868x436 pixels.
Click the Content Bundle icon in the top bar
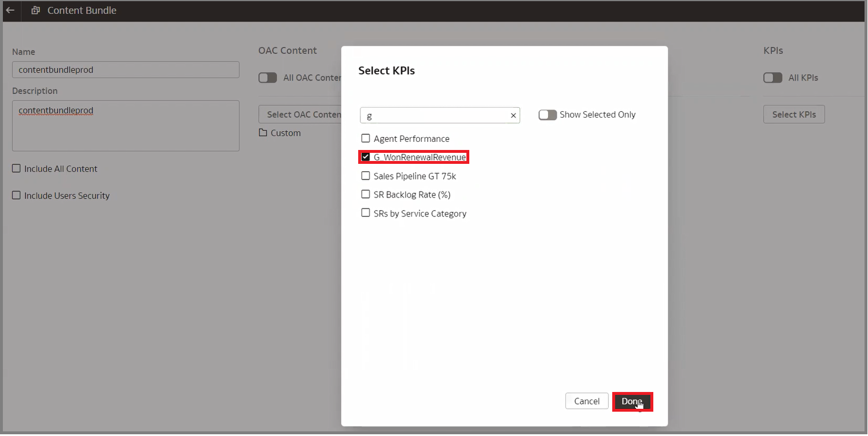(x=35, y=10)
